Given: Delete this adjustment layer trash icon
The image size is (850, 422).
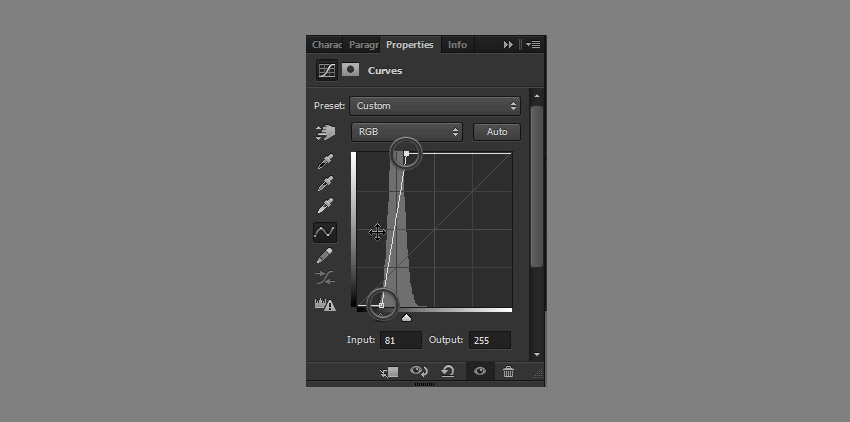Looking at the screenshot, I should pyautogui.click(x=508, y=372).
